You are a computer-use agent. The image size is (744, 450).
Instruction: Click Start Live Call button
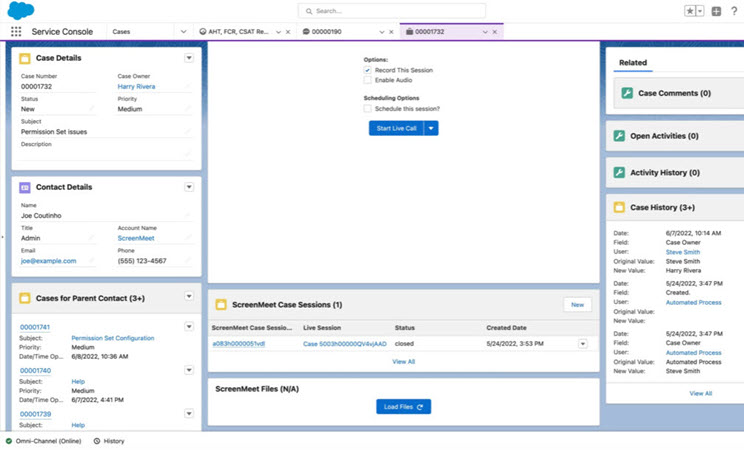click(x=396, y=128)
